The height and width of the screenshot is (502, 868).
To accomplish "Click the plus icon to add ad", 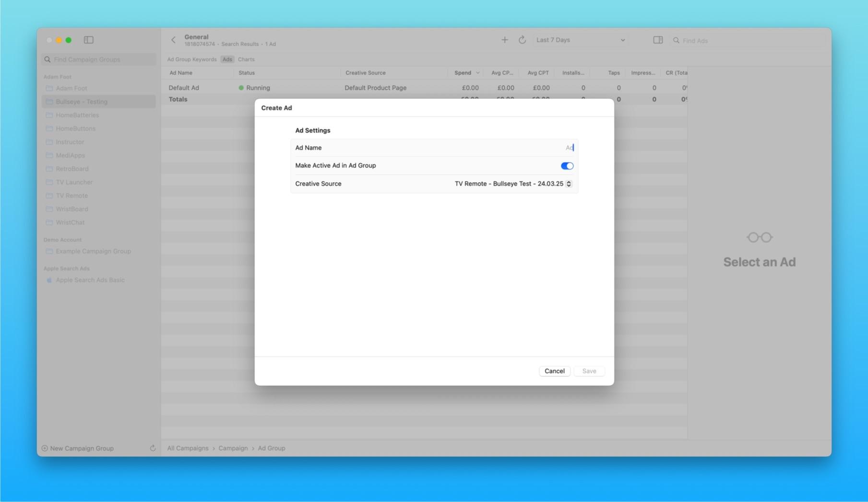I will point(504,40).
